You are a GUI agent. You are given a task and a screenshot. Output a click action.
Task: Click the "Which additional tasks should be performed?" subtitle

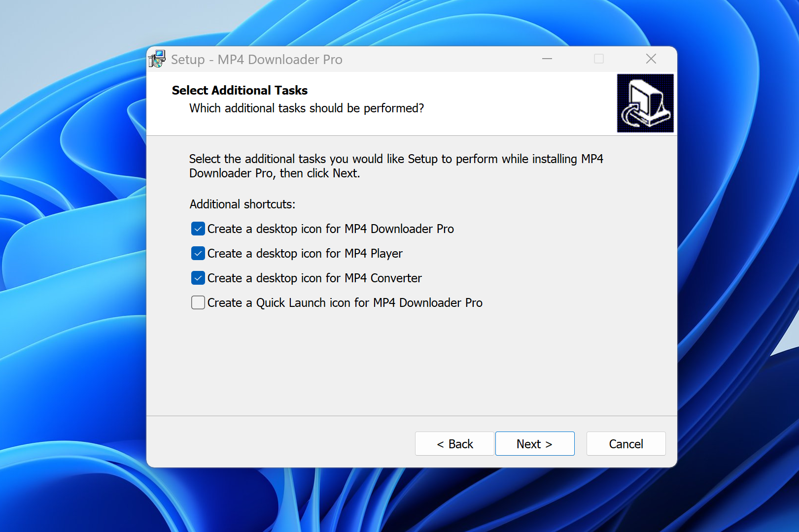tap(306, 108)
